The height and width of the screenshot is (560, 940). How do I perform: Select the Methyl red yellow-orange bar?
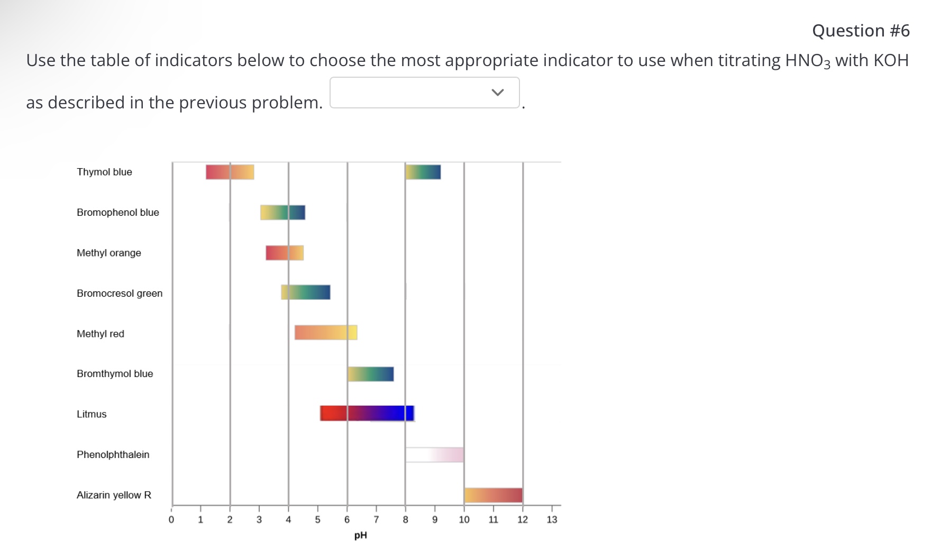tap(325, 333)
